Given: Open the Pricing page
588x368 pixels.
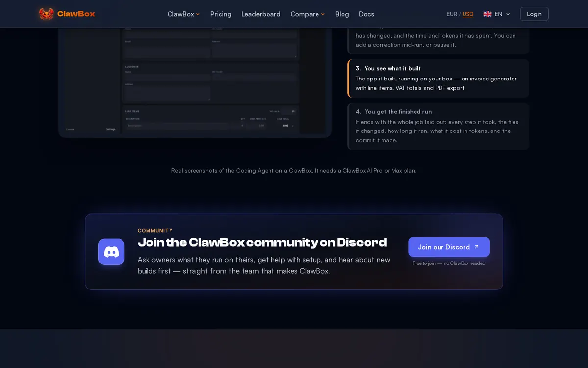Looking at the screenshot, I should (x=220, y=14).
